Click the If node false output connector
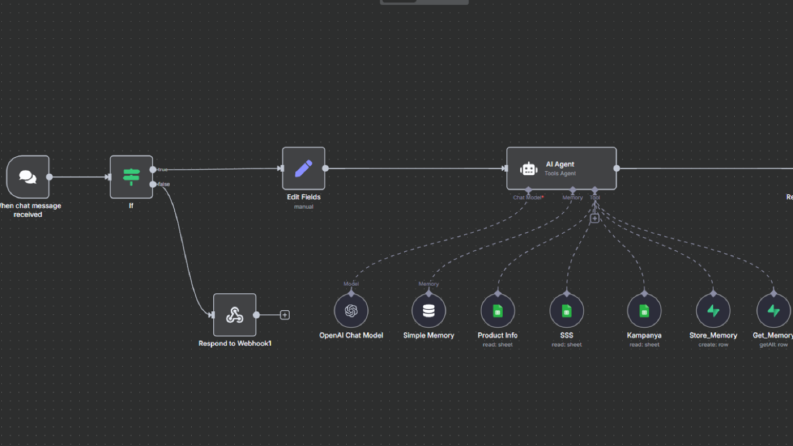The width and height of the screenshot is (793, 446). pyautogui.click(x=153, y=184)
